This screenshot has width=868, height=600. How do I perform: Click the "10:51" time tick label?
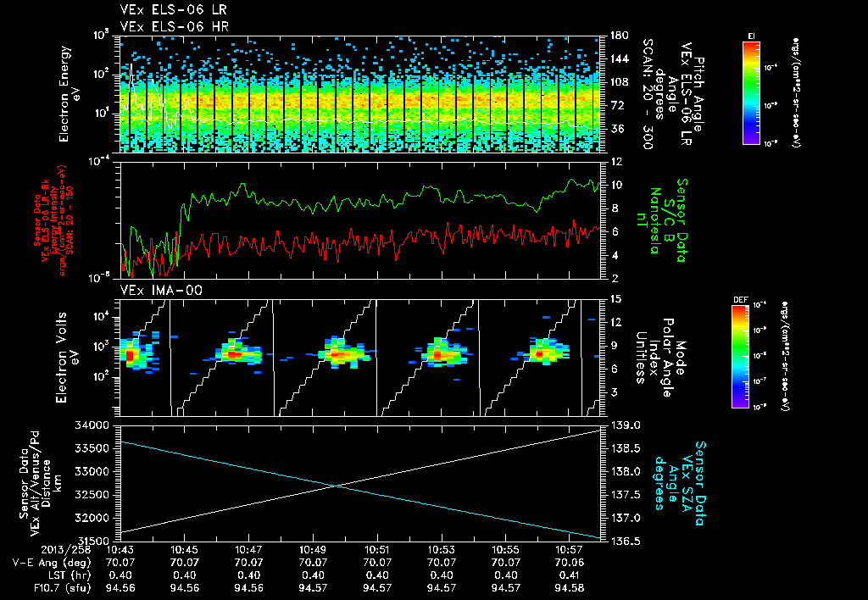coord(377,550)
